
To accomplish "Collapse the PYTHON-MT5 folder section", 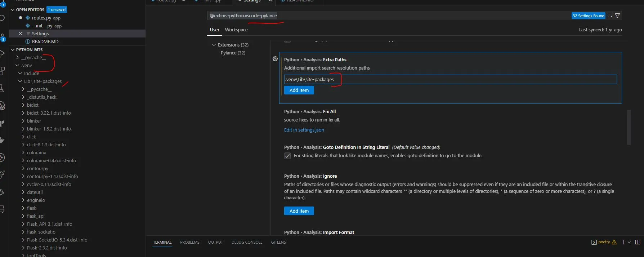I will tap(13, 50).
